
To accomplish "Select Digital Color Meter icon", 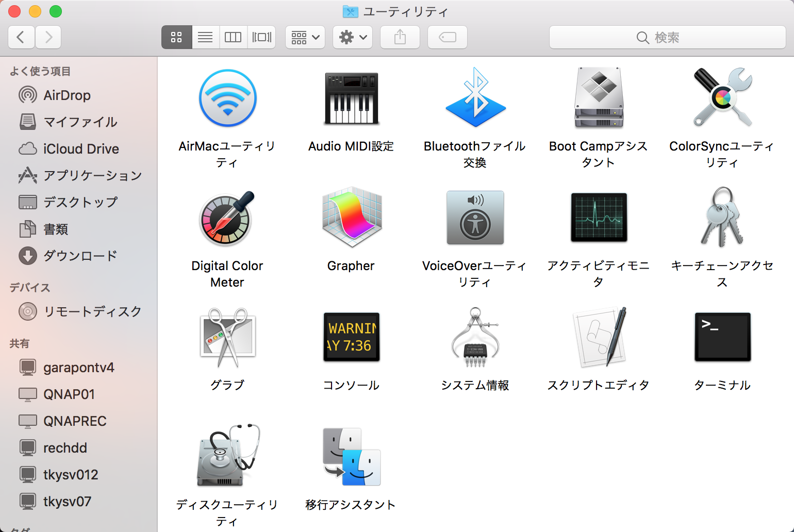I will tap(227, 218).
